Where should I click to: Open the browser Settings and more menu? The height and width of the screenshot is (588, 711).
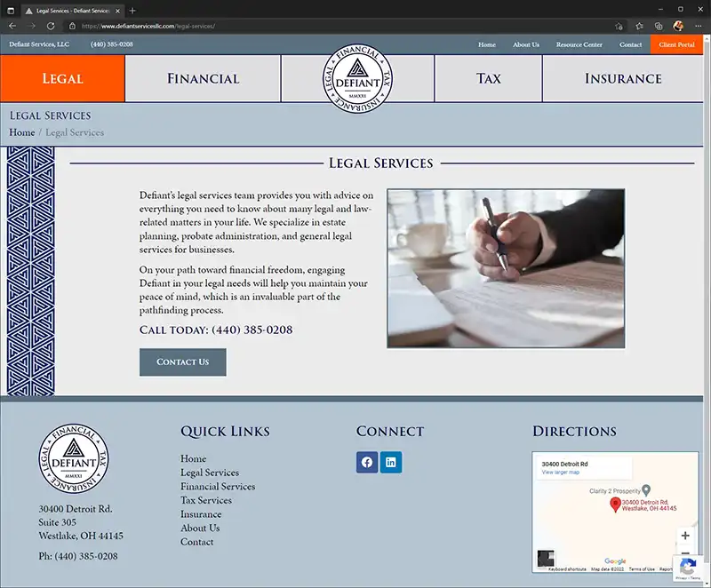tap(699, 26)
